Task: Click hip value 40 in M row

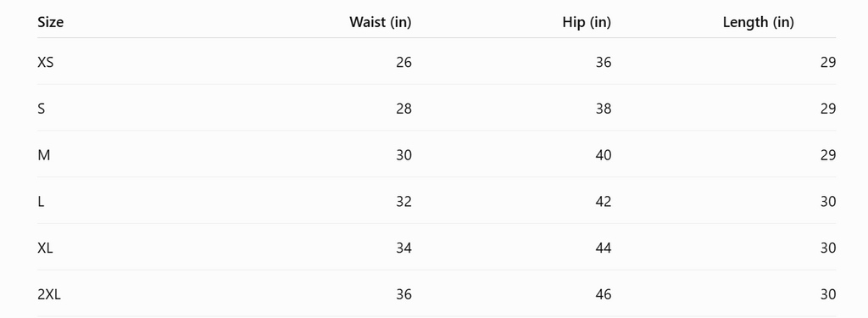Action: click(604, 155)
